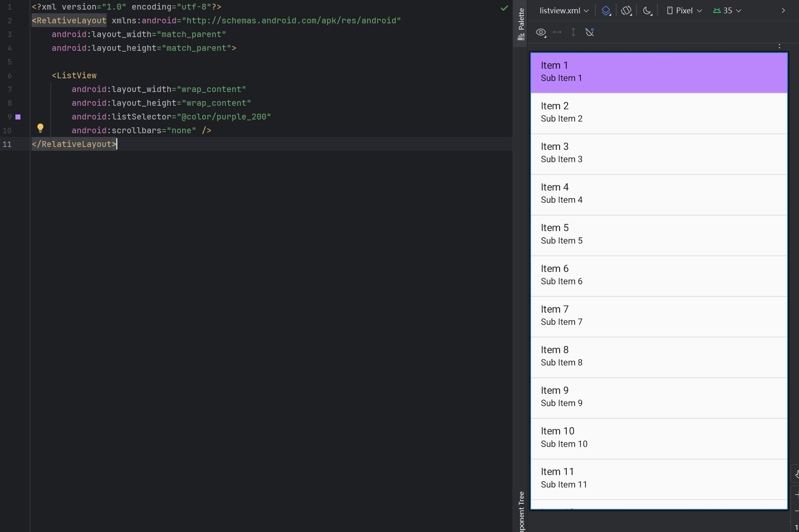The height and width of the screenshot is (532, 799).
Task: Click the light bulb quick-fix icon
Action: pos(40,128)
